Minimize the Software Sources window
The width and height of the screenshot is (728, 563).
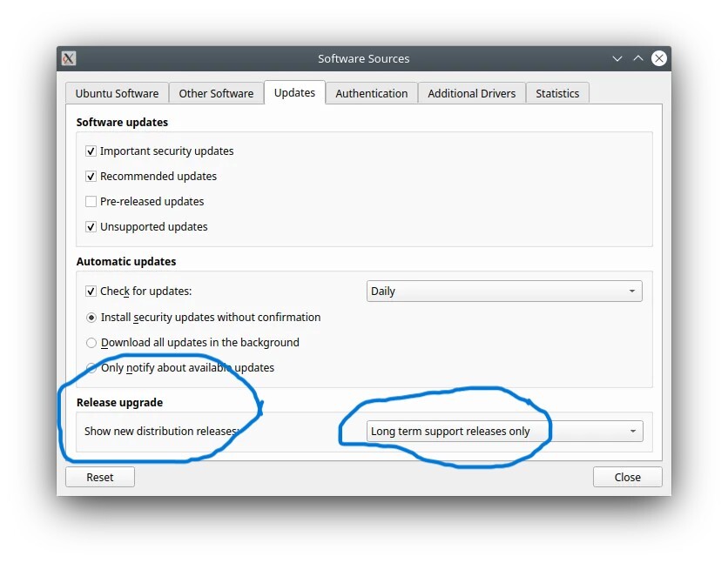point(617,58)
